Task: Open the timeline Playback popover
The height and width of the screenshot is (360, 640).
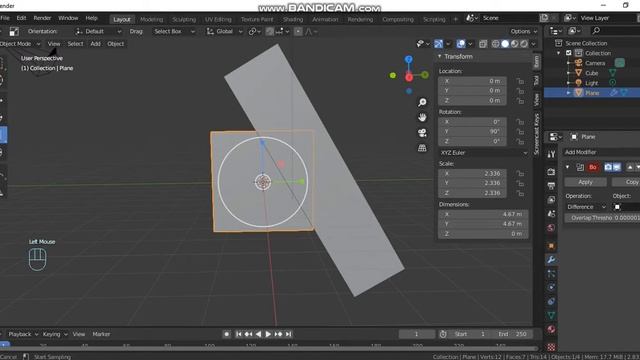Action: [22, 334]
